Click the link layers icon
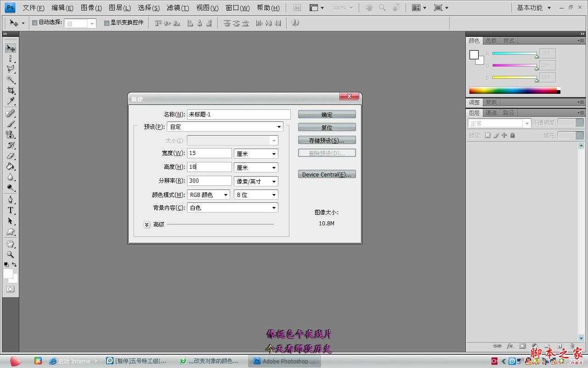The height and width of the screenshot is (368, 588). point(498,346)
